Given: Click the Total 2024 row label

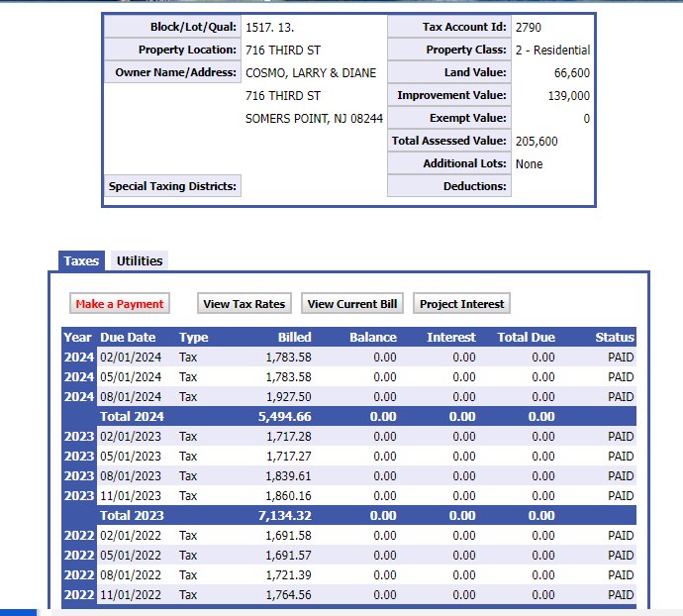Looking at the screenshot, I should (132, 416).
